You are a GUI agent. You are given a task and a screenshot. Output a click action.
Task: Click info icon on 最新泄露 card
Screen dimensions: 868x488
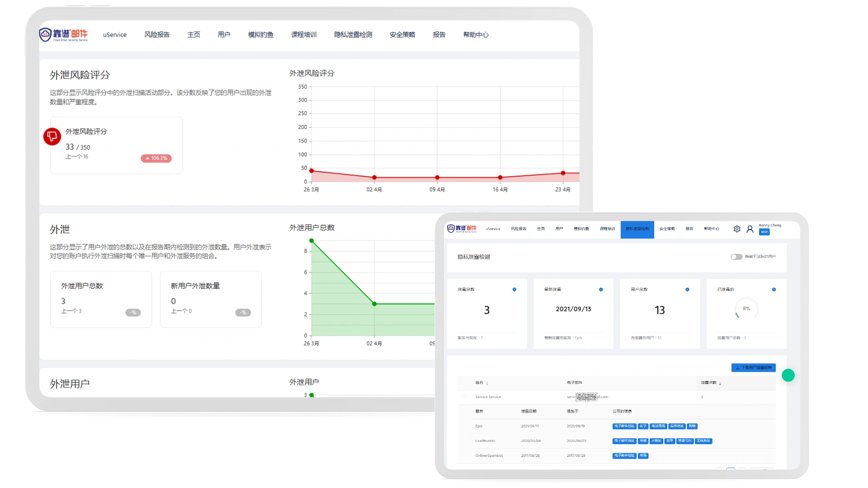(601, 290)
